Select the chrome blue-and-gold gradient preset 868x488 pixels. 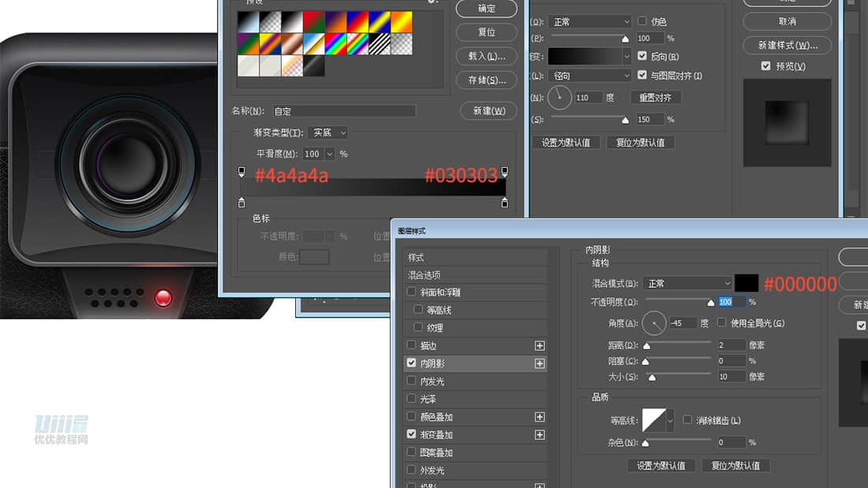pyautogui.click(x=314, y=44)
